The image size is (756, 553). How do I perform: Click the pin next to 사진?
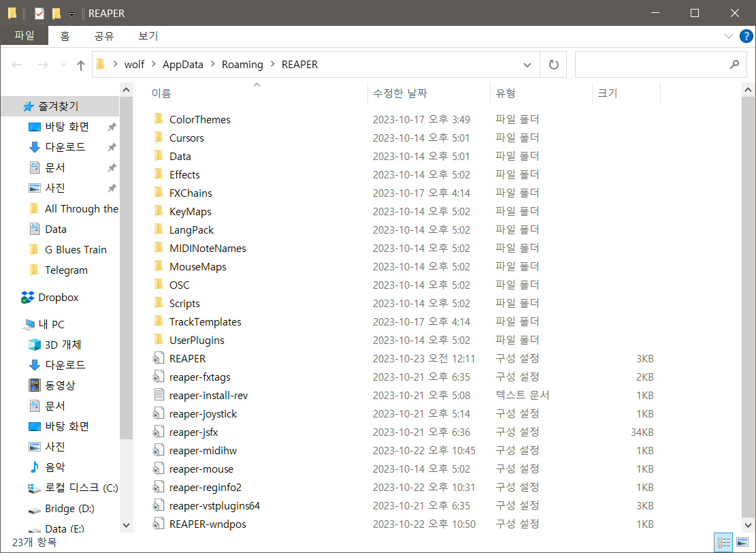pyautogui.click(x=112, y=188)
